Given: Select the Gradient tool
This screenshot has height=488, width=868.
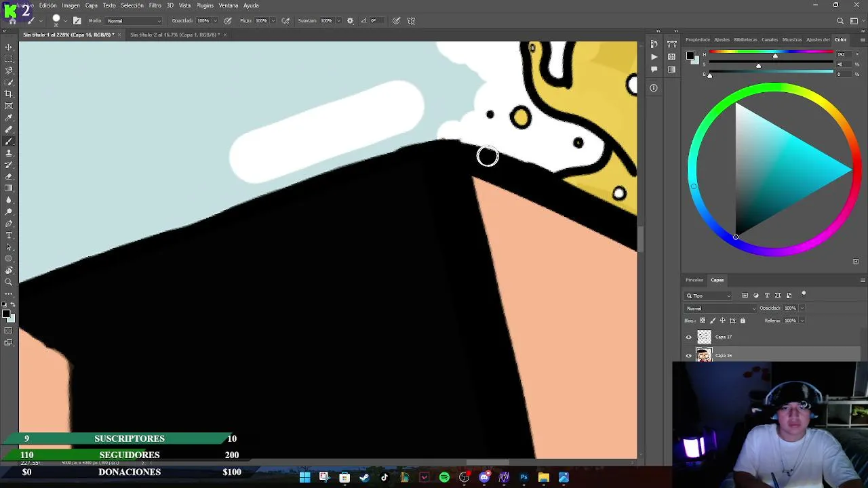Looking at the screenshot, I should [x=9, y=188].
